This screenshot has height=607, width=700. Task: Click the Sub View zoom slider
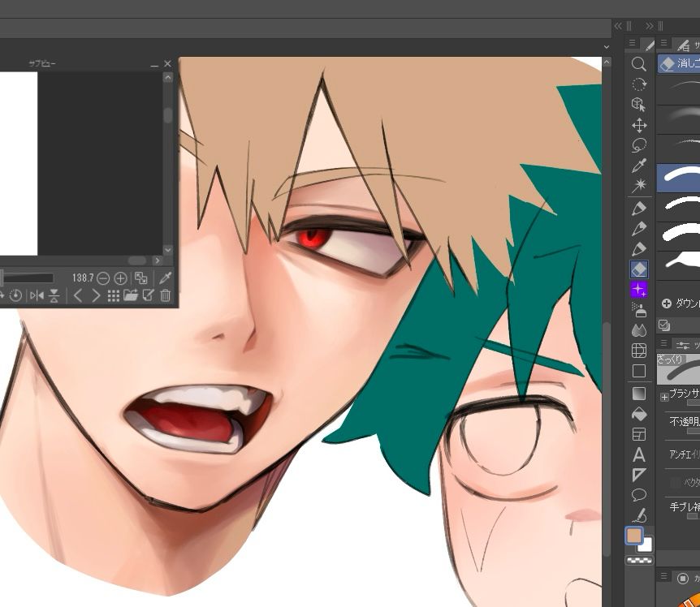(x=28, y=278)
